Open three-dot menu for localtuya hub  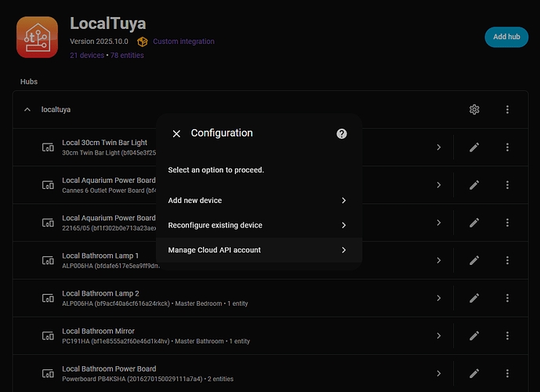click(507, 110)
